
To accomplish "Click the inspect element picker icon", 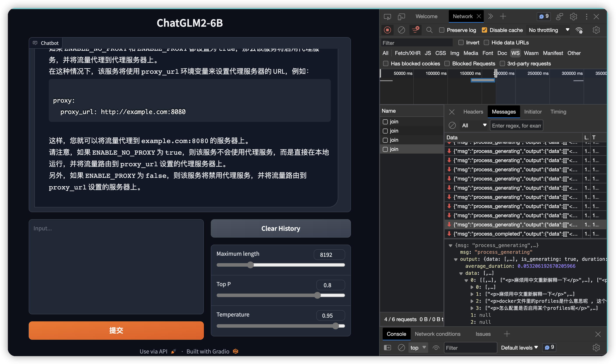I will coord(387,17).
